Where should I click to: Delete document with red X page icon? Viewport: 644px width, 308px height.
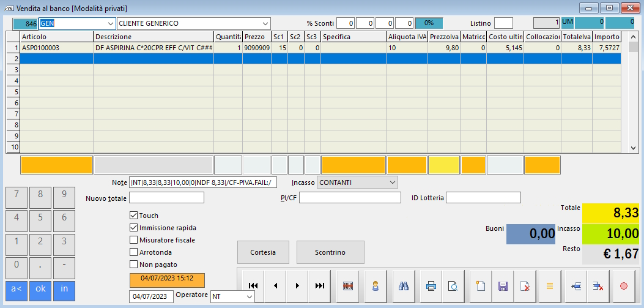point(525,285)
